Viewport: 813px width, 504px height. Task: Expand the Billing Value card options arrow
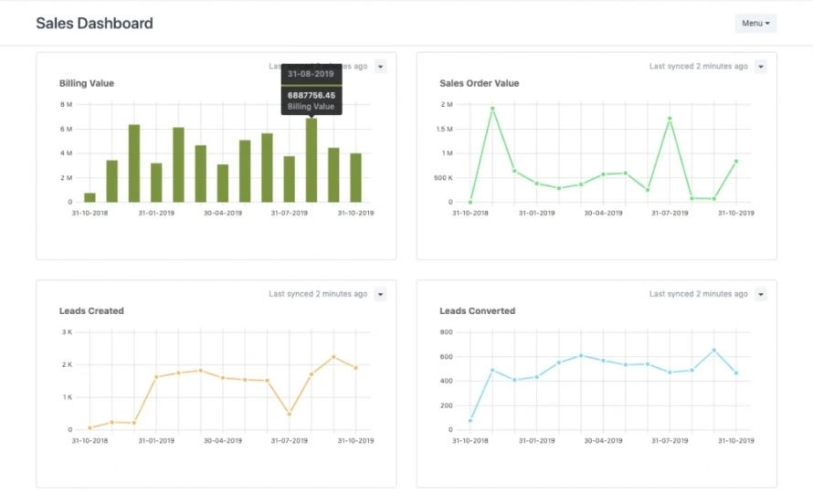click(x=381, y=67)
